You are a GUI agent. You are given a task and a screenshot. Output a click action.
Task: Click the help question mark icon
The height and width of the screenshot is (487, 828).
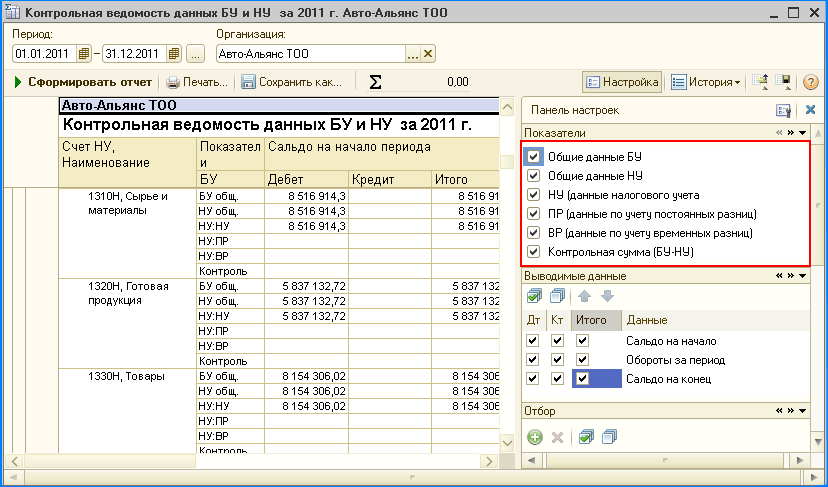coord(811,82)
